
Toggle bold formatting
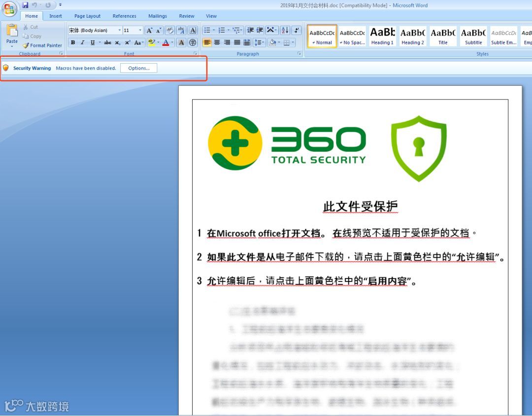coord(73,42)
